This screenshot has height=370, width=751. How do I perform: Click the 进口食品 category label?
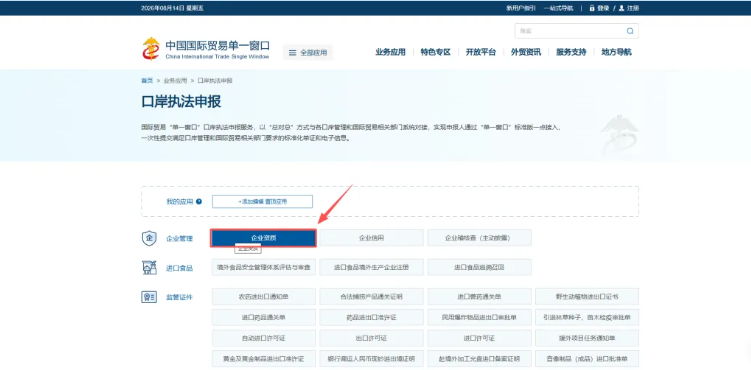179,268
